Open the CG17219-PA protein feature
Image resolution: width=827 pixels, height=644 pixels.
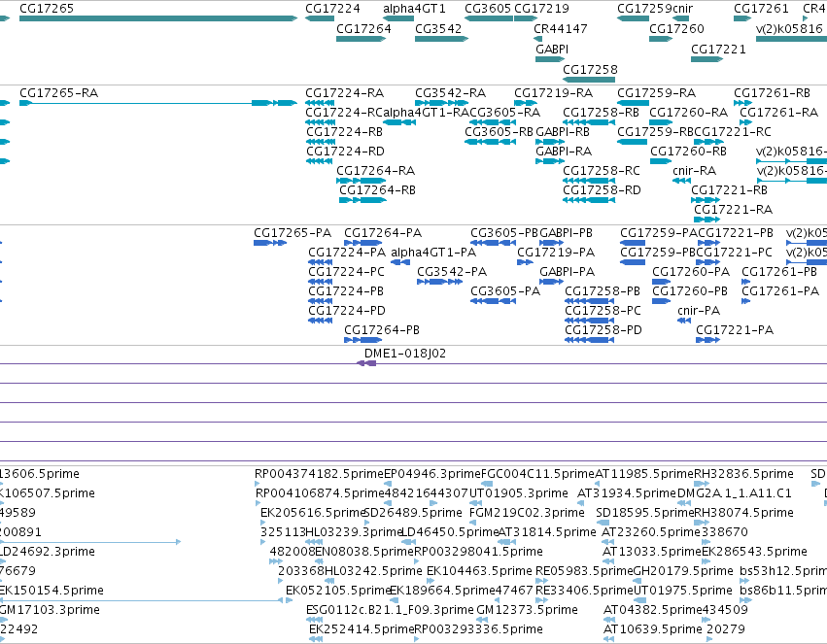tap(525, 262)
